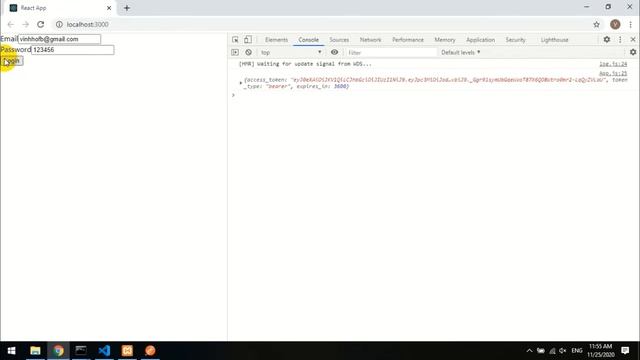Viewport: 640px width, 360px height.
Task: Open Chrome three-dot menu
Action: 631,24
